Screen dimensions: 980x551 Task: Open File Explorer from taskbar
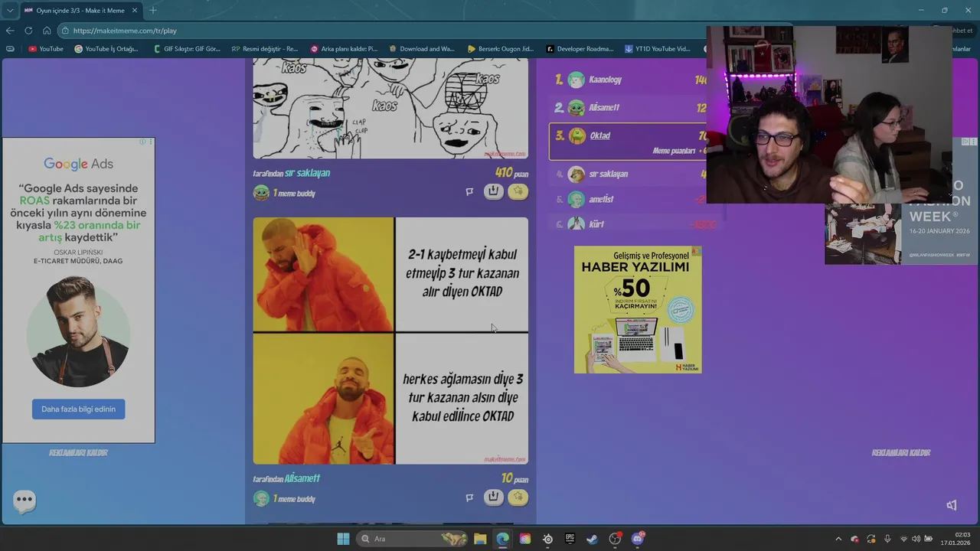pyautogui.click(x=480, y=539)
